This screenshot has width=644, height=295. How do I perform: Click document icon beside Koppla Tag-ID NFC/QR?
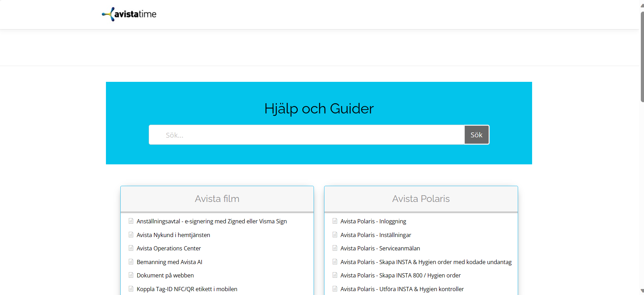[x=131, y=289]
